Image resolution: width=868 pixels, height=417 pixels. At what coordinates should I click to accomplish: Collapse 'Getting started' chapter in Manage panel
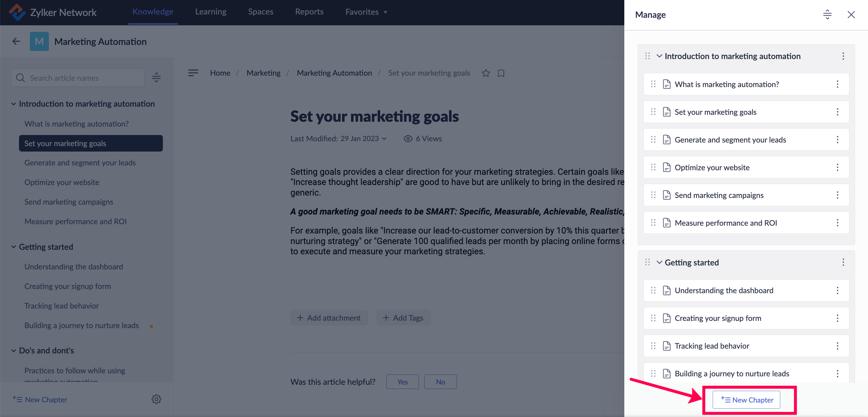click(659, 262)
